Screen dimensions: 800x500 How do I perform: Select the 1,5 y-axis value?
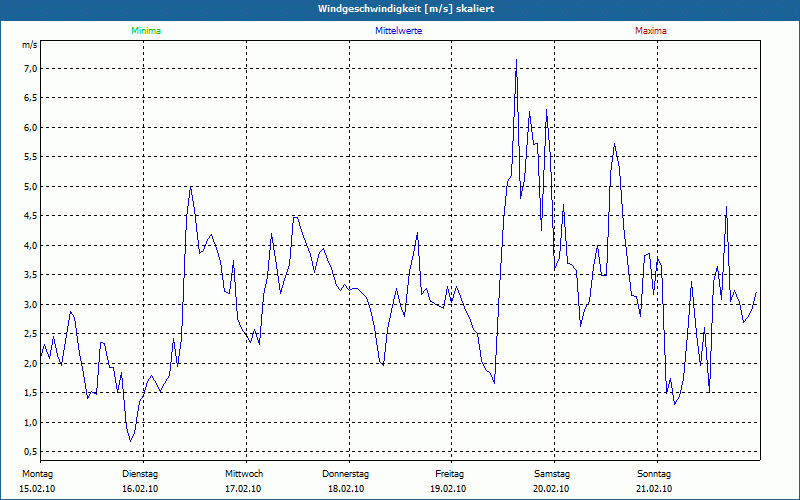(x=31, y=393)
